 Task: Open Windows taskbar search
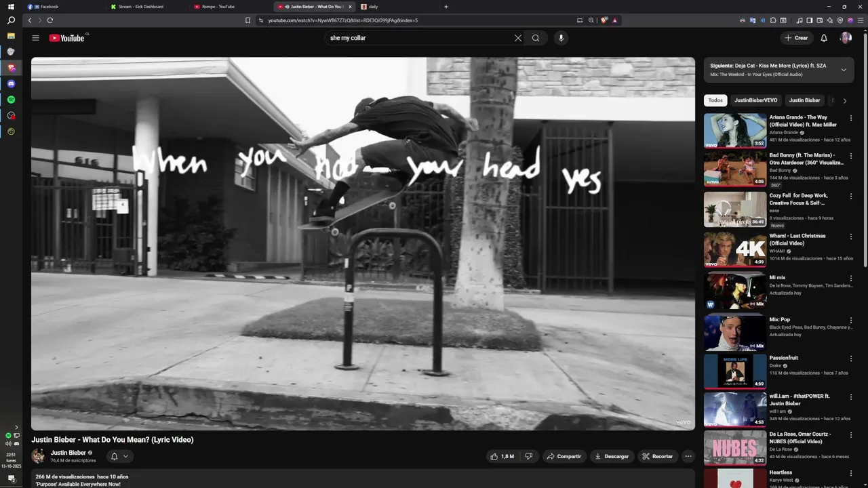click(x=11, y=20)
